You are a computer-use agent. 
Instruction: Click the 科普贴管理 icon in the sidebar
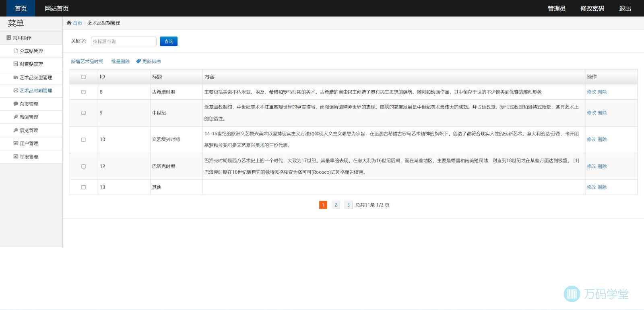pos(16,64)
